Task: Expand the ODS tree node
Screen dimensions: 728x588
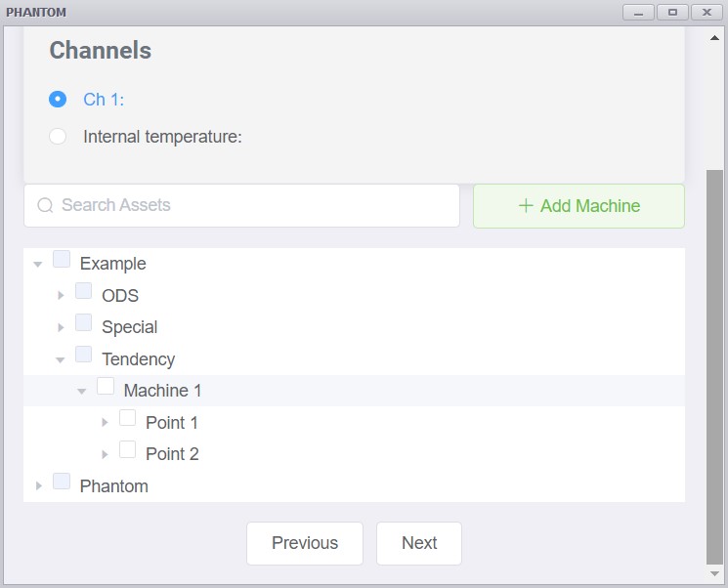Action: click(61, 296)
